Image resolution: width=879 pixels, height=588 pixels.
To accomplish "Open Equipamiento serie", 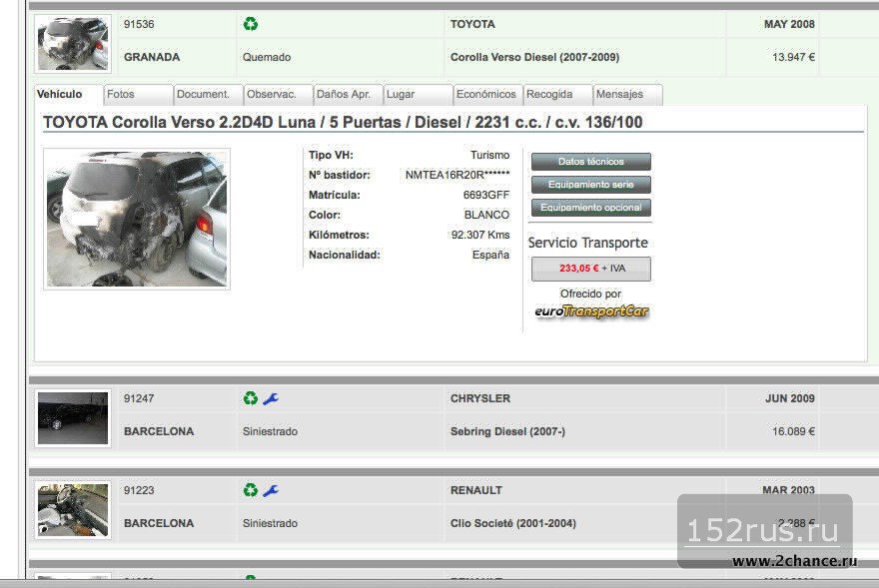I will pos(591,185).
